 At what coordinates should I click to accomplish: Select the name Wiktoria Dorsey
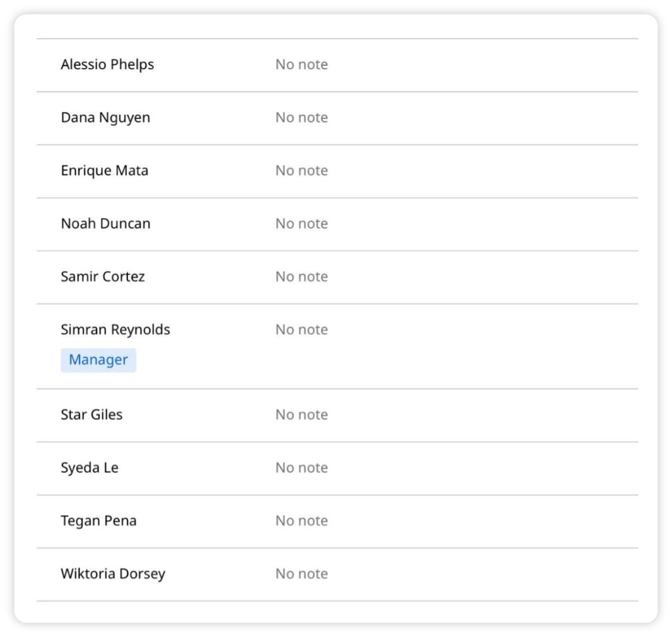click(x=113, y=574)
